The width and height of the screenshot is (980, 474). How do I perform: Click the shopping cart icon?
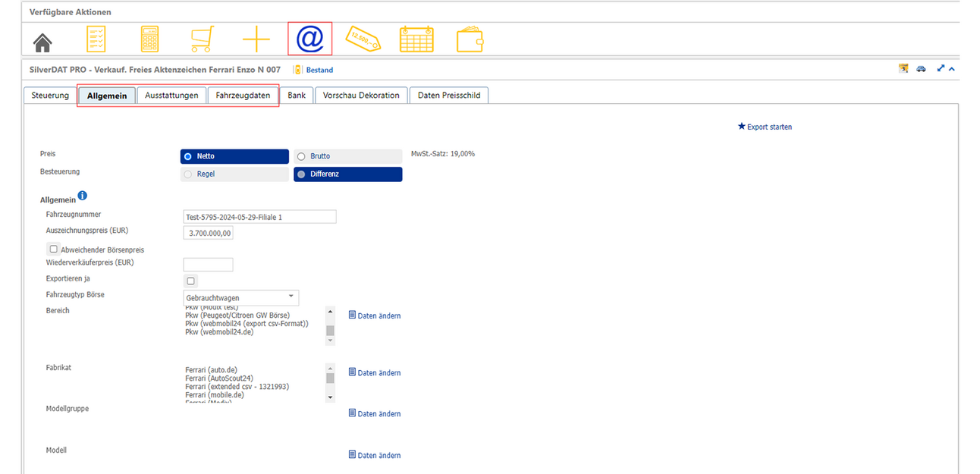[x=202, y=39]
